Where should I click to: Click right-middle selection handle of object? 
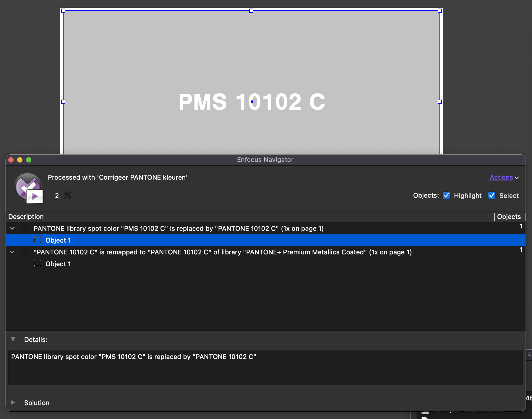(440, 102)
